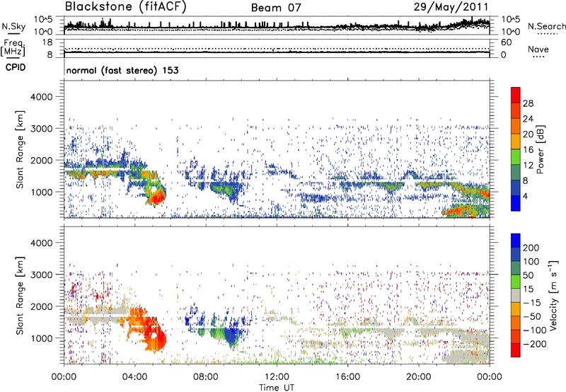
Task: Click the 'N.Sky' legend label
Action: [x=13, y=26]
